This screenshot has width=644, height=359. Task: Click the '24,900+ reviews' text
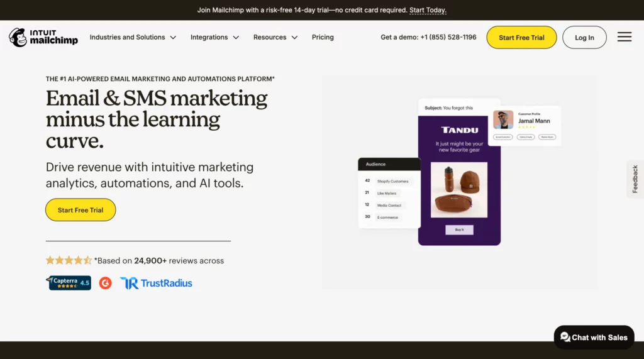(x=165, y=260)
